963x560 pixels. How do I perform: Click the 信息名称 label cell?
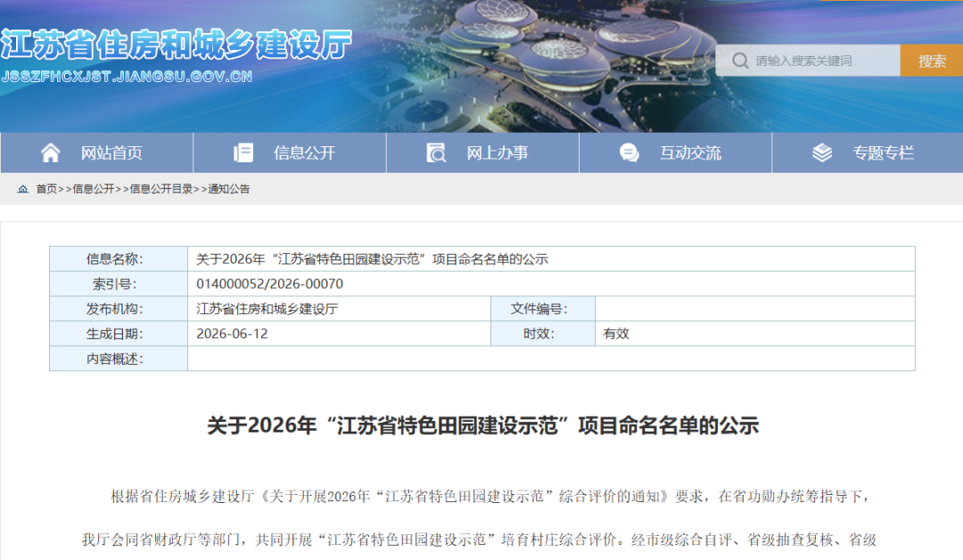(119, 259)
